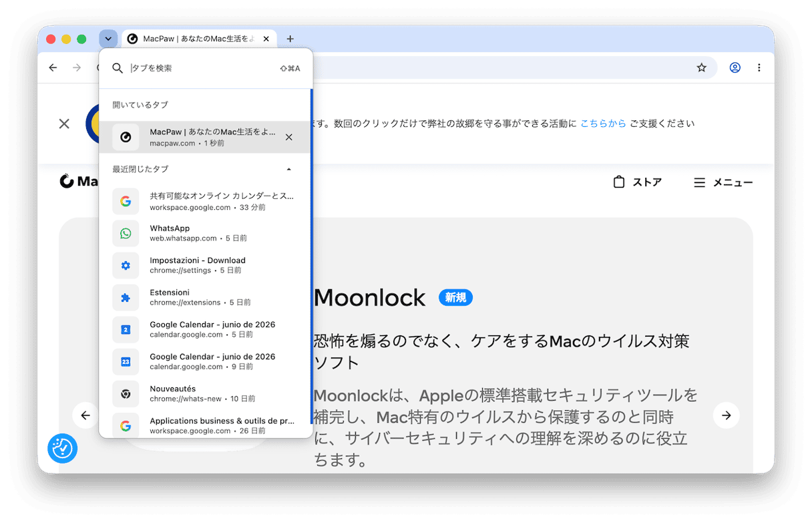The width and height of the screenshot is (812, 523).
Task: Show next slide with right arrow
Action: point(727,415)
